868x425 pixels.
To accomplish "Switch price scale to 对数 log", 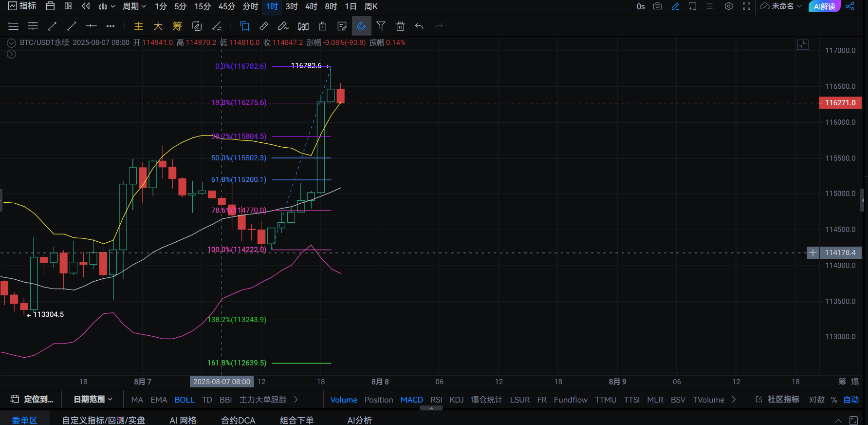I will (x=817, y=400).
